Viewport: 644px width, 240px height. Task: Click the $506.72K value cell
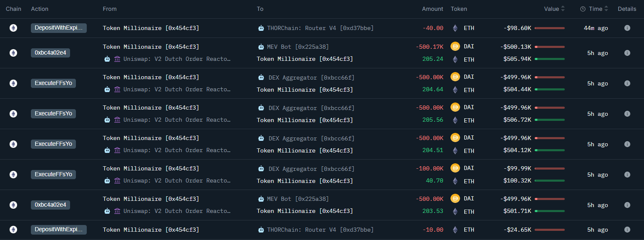[517, 120]
